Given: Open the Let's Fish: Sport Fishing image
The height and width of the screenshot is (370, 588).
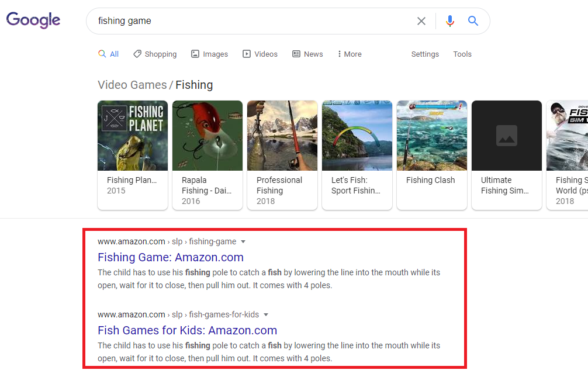Looking at the screenshot, I should [x=357, y=136].
